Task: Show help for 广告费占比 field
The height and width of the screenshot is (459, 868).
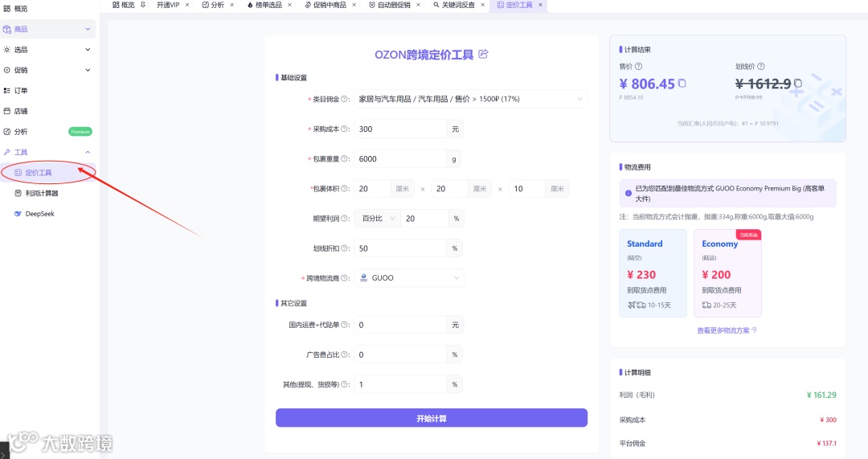Action: click(344, 355)
